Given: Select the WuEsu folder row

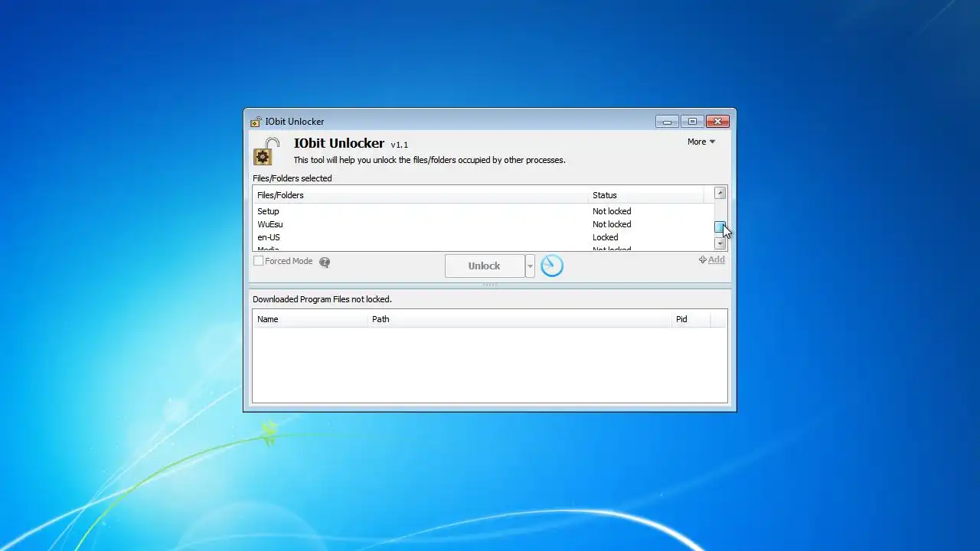Looking at the screenshot, I should (x=483, y=224).
